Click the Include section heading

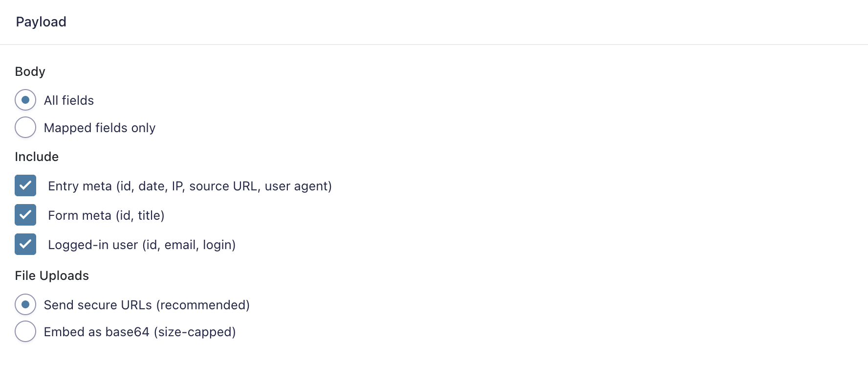tap(37, 157)
